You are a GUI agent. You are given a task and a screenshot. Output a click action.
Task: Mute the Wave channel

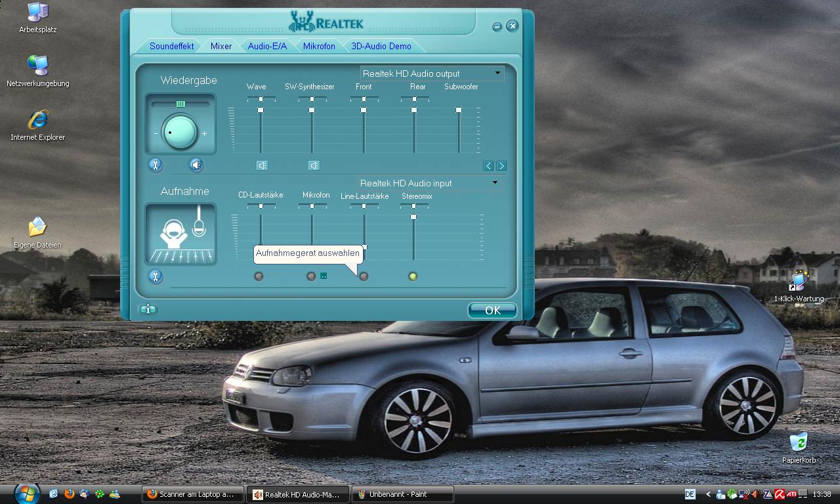[262, 165]
